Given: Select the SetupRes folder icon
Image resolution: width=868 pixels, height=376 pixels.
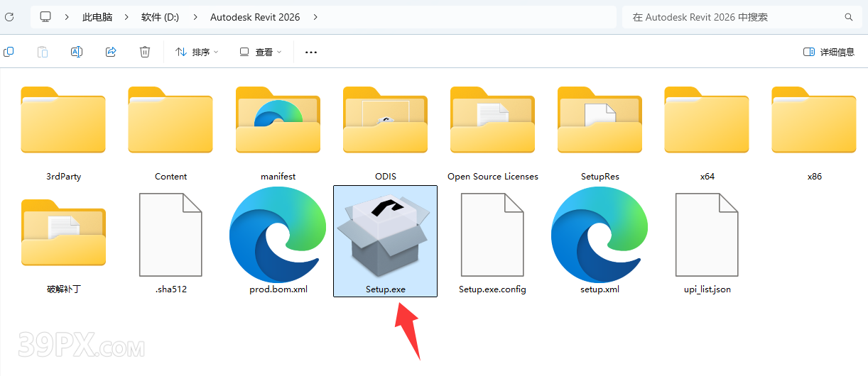Looking at the screenshot, I should tap(600, 119).
